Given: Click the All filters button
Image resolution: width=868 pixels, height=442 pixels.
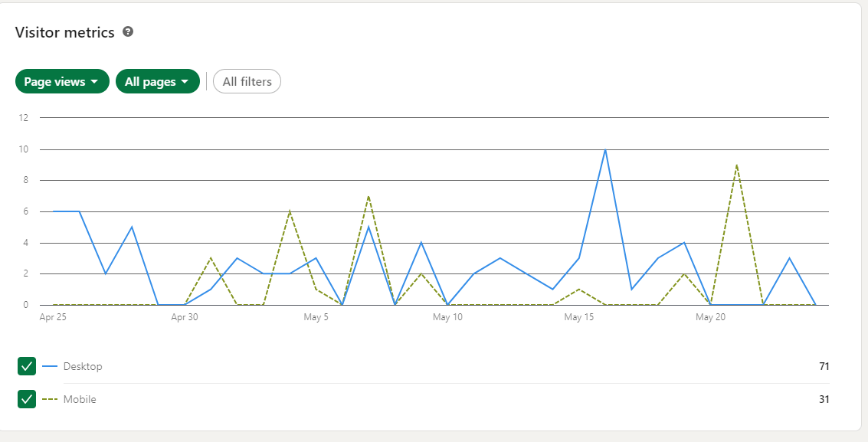Looking at the screenshot, I should pyautogui.click(x=247, y=81).
